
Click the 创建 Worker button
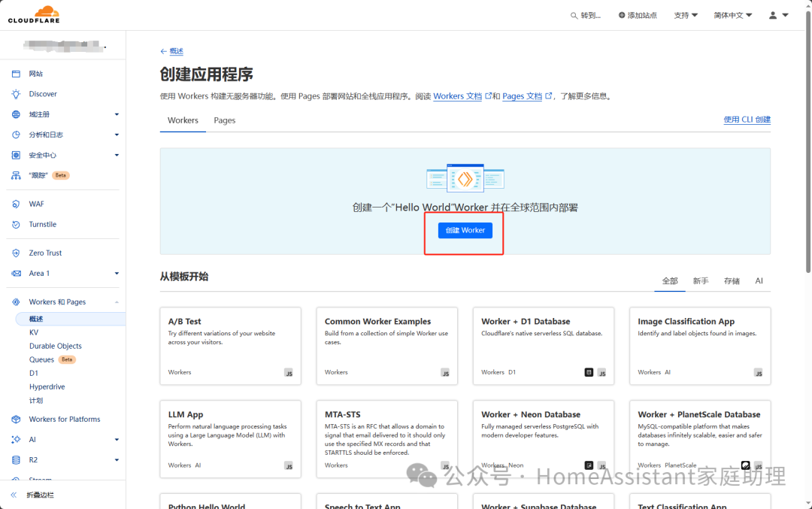[465, 230]
